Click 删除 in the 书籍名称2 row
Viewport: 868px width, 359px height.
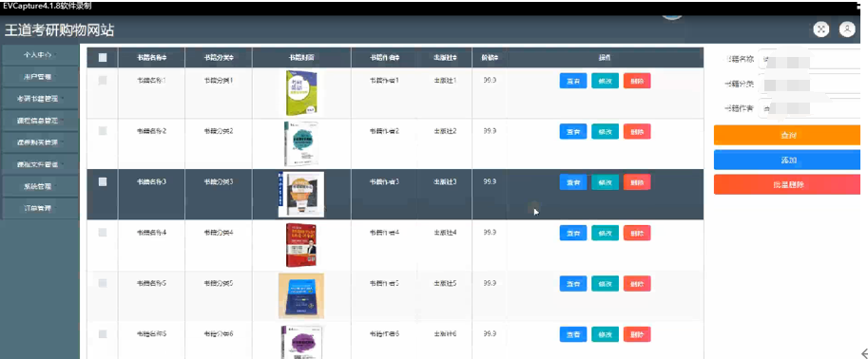click(x=637, y=132)
